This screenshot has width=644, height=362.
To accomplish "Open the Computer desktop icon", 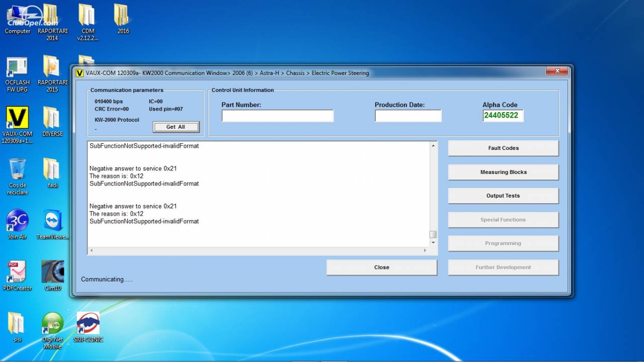I will click(x=18, y=20).
